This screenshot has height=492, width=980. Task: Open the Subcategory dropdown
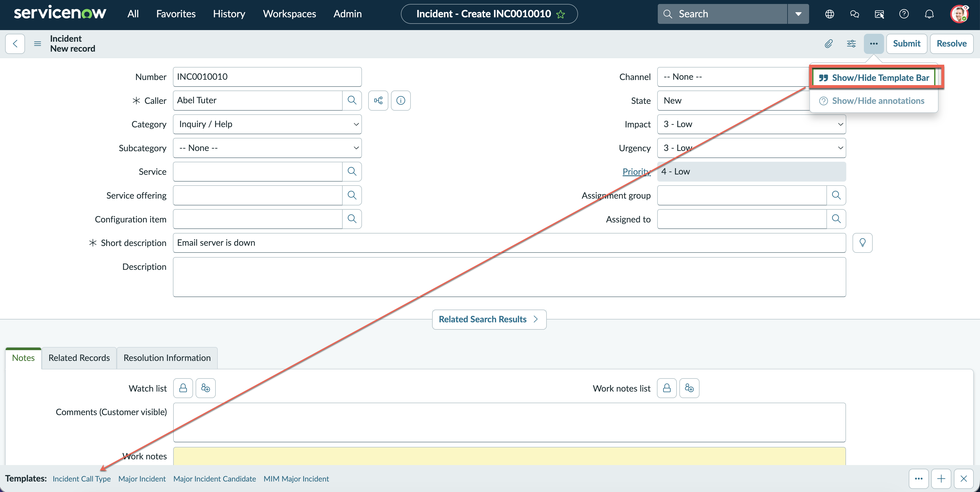pyautogui.click(x=267, y=148)
